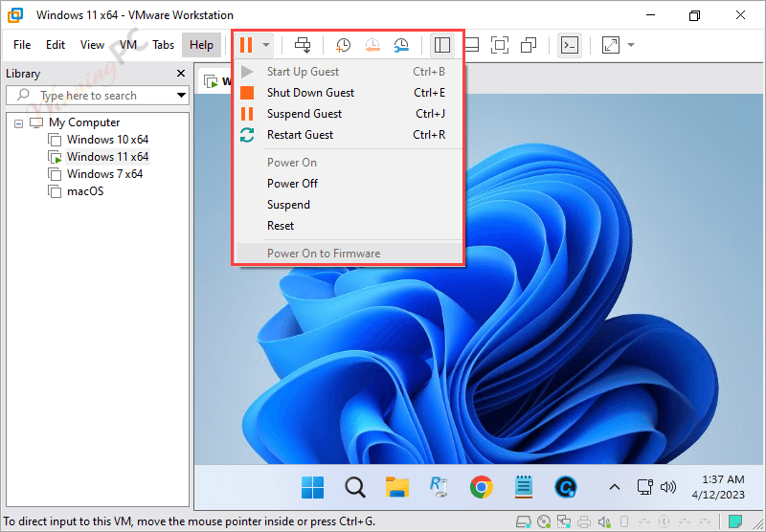Viewport: 766px width, 532px height.
Task: Open the Tabs menu
Action: coord(163,45)
